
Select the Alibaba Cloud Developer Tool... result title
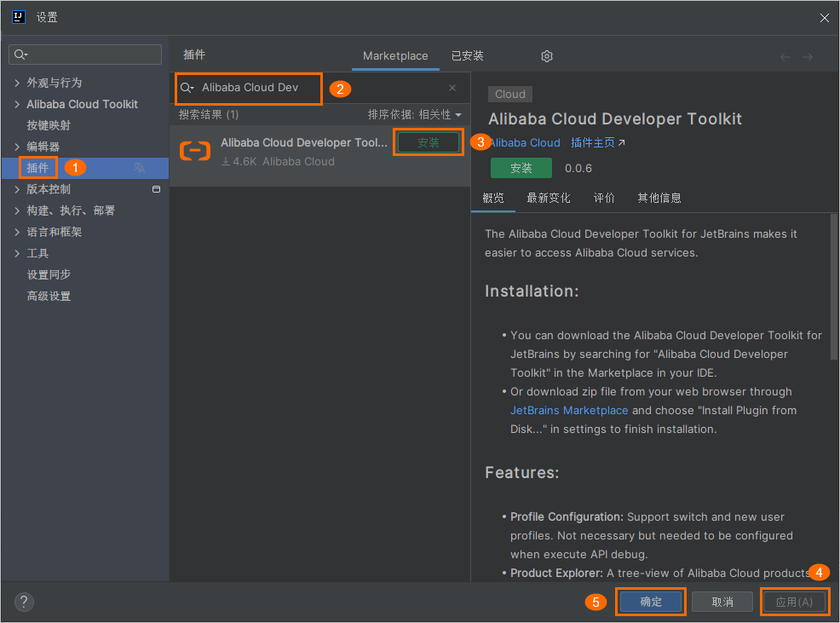coord(304,142)
